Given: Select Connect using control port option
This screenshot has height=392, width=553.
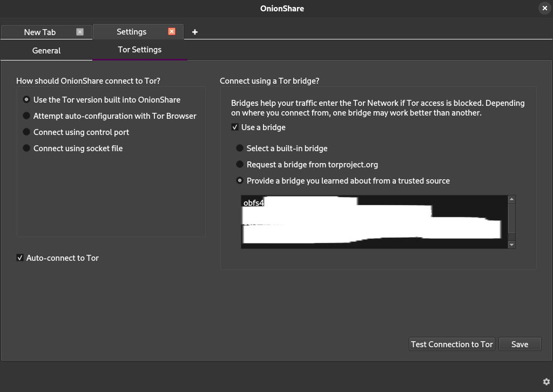Looking at the screenshot, I should (x=26, y=132).
